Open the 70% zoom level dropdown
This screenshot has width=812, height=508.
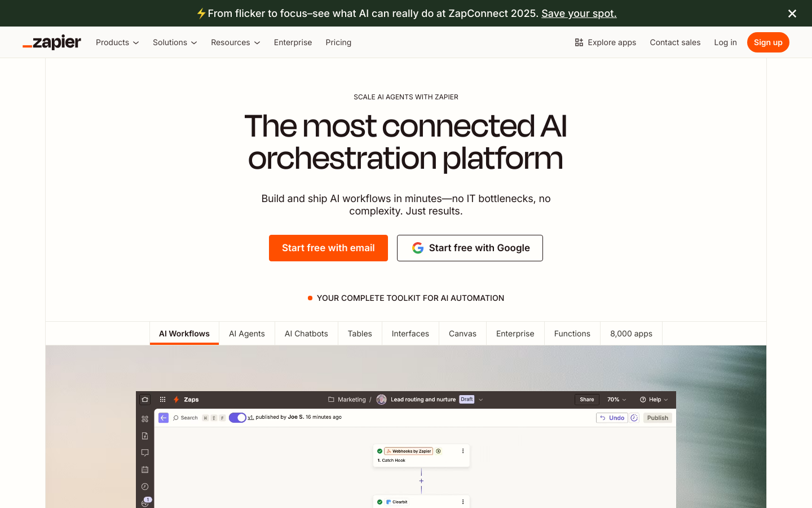(616, 400)
